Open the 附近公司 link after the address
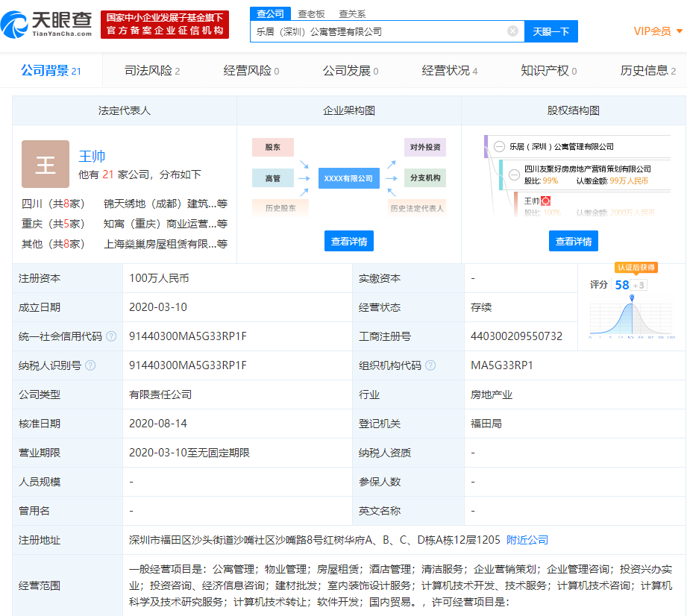Viewport: 687px width, 616px height. point(527,540)
